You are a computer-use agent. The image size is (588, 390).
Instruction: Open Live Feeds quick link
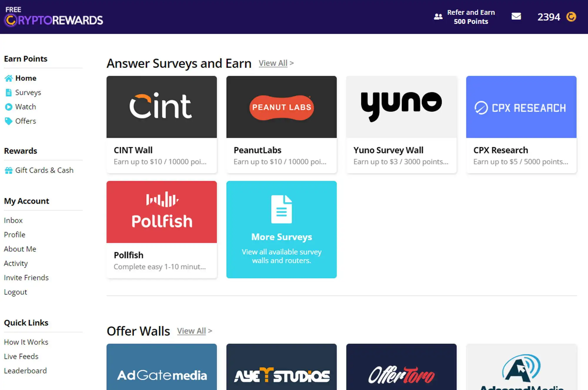coord(21,356)
